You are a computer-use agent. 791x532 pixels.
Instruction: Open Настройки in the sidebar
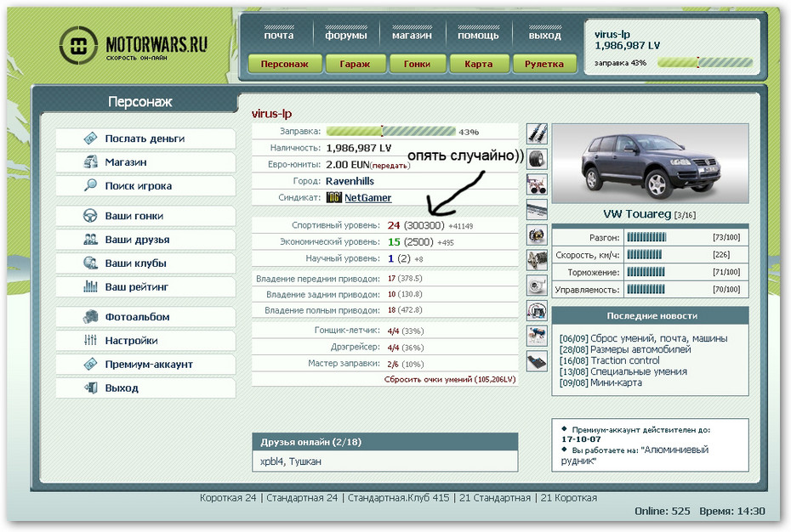point(145,341)
